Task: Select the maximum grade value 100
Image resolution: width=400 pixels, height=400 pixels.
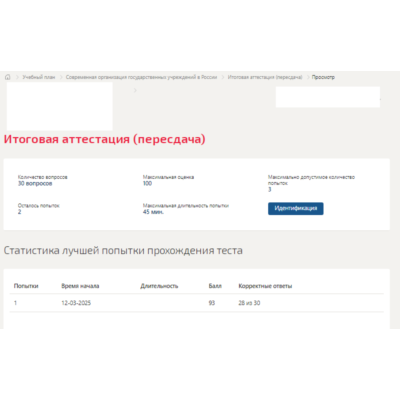Action: [147, 183]
